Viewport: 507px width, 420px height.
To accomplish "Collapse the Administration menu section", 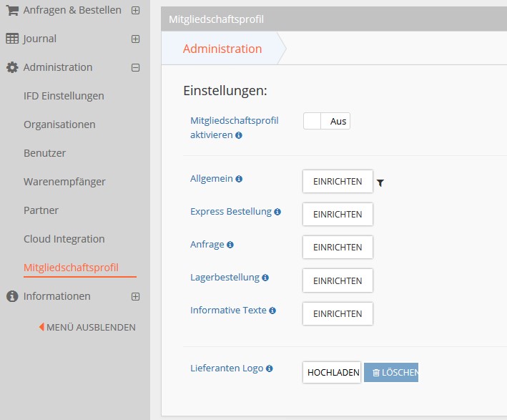I will pyautogui.click(x=135, y=68).
